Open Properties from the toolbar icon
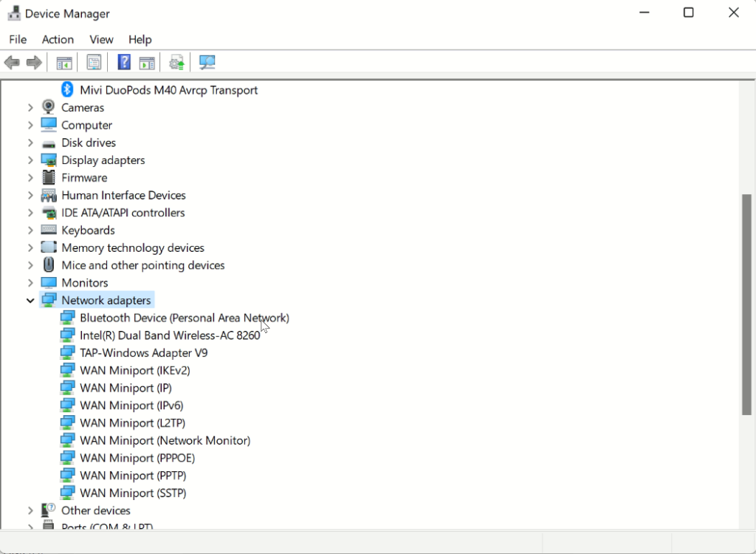 [94, 62]
